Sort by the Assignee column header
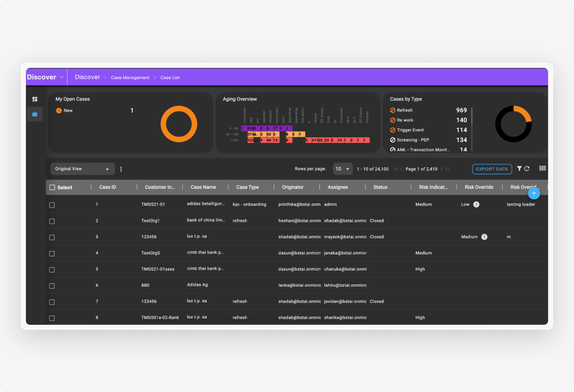 pos(338,187)
